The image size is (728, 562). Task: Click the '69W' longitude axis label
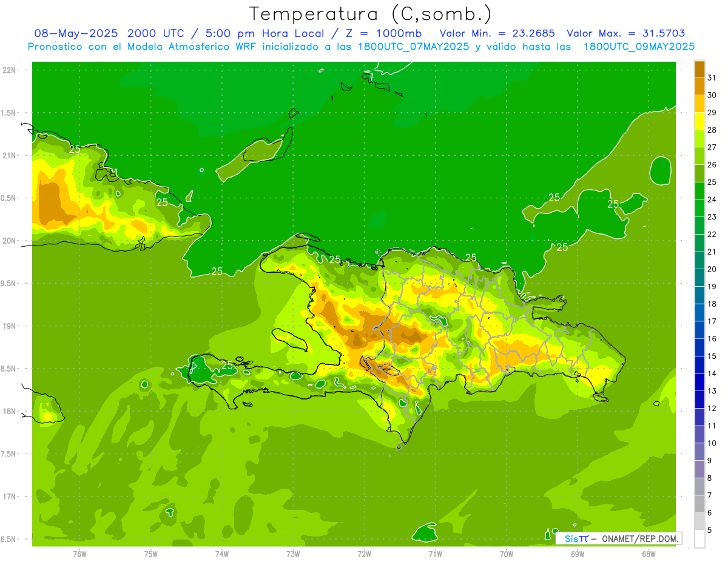tap(578, 554)
